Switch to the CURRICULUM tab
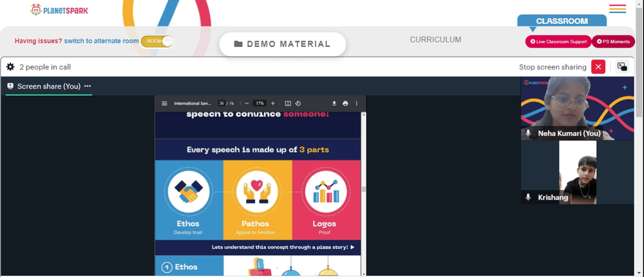The width and height of the screenshot is (644, 277). tap(435, 40)
